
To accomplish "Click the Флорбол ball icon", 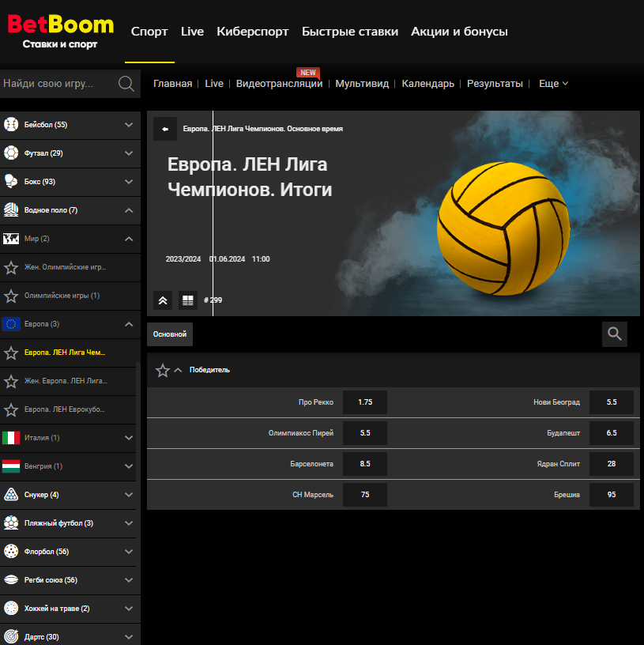I will pos(11,551).
